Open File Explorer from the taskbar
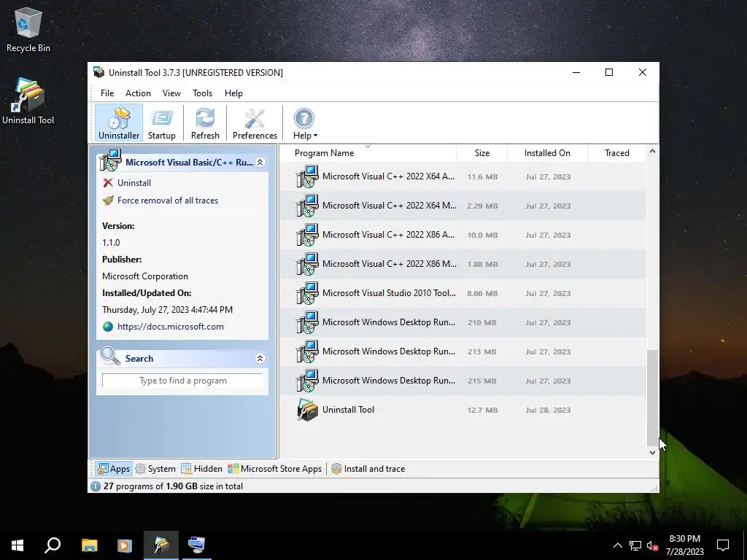Image resolution: width=747 pixels, height=560 pixels. click(89, 545)
